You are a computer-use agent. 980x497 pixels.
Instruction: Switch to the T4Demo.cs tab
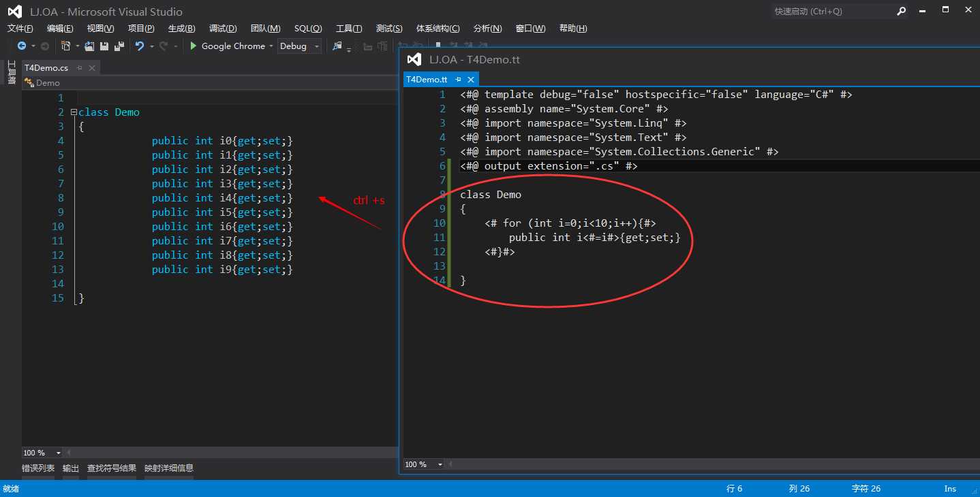46,67
